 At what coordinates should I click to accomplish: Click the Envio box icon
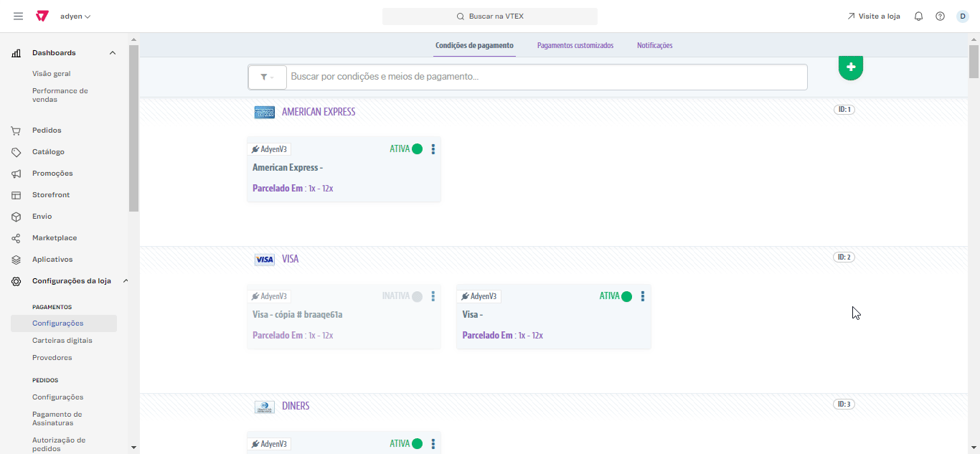[16, 217]
